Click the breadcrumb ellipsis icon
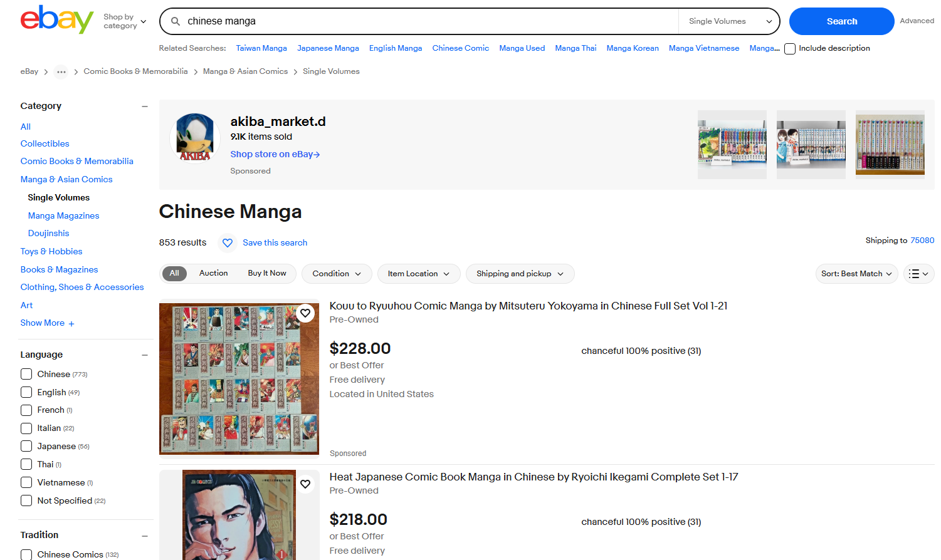 pos(61,72)
